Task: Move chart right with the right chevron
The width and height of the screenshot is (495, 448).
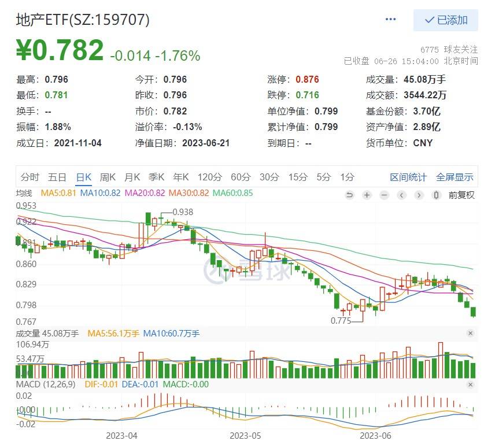Action: click(x=419, y=195)
